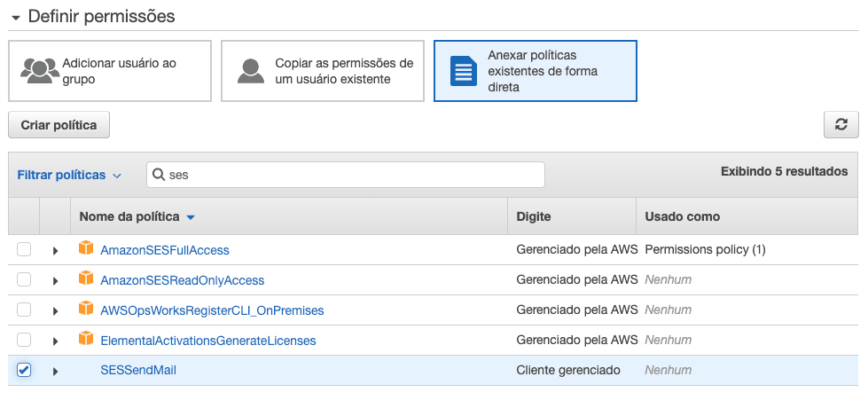
Task: Click the orange box icon beside AmazonSESFullAccess
Action: click(86, 249)
